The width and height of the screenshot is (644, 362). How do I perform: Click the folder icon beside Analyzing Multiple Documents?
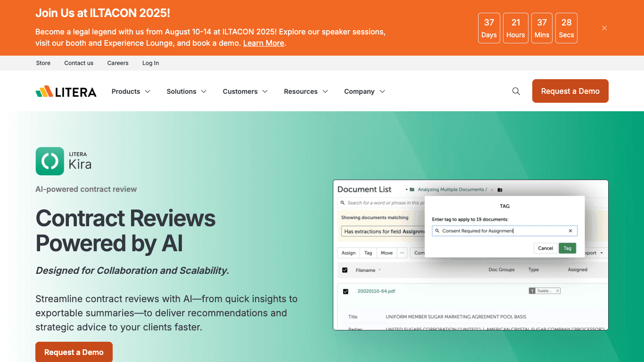[x=412, y=189]
